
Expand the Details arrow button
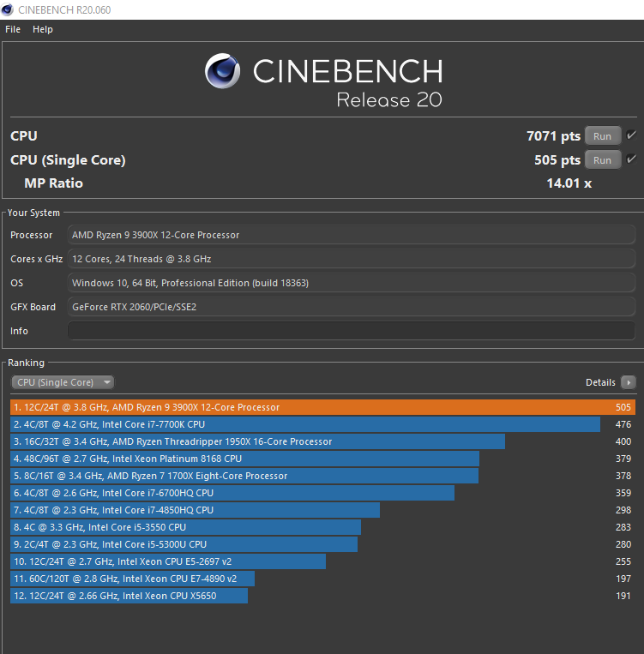[629, 382]
